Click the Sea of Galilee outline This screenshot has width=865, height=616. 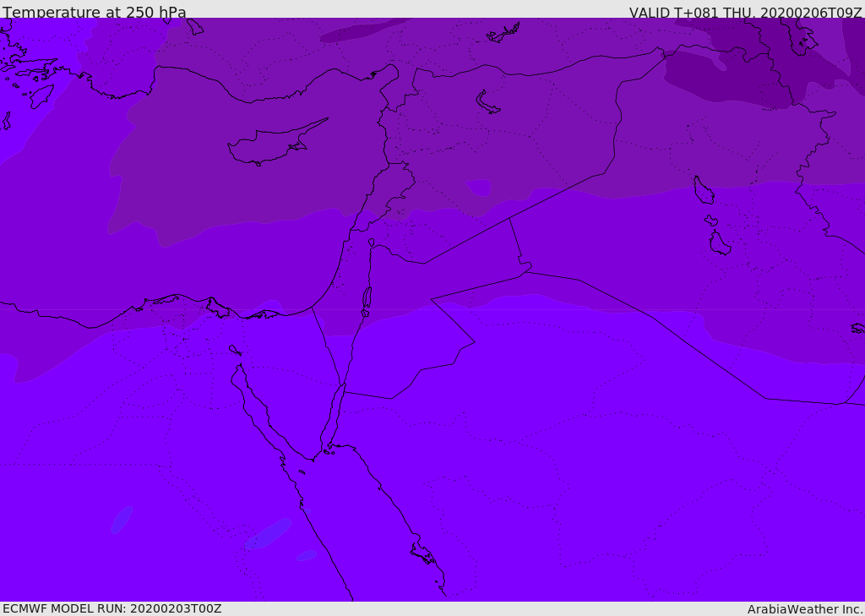372,243
